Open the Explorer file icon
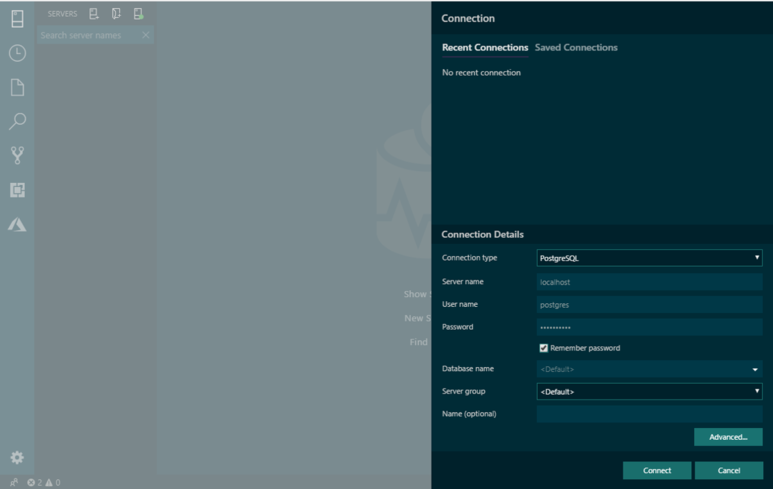 click(x=17, y=87)
